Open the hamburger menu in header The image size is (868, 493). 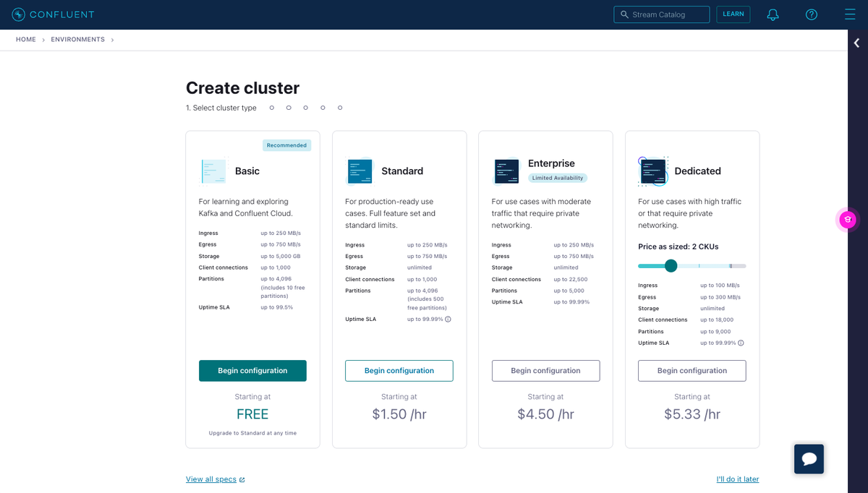(850, 14)
